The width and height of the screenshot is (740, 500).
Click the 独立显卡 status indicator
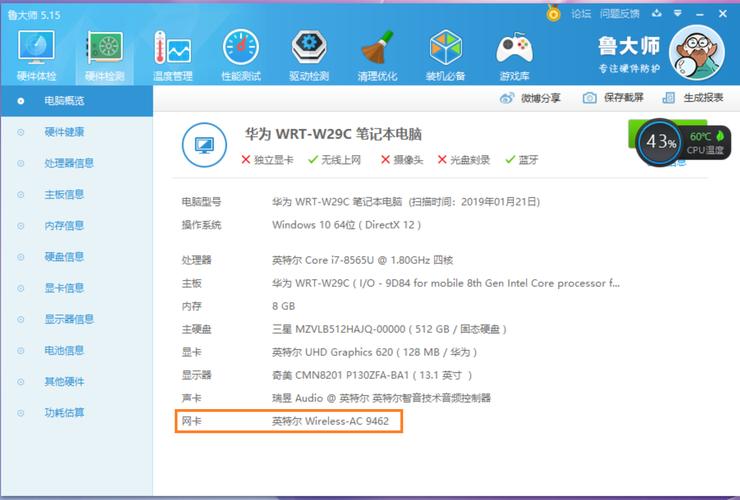click(267, 160)
